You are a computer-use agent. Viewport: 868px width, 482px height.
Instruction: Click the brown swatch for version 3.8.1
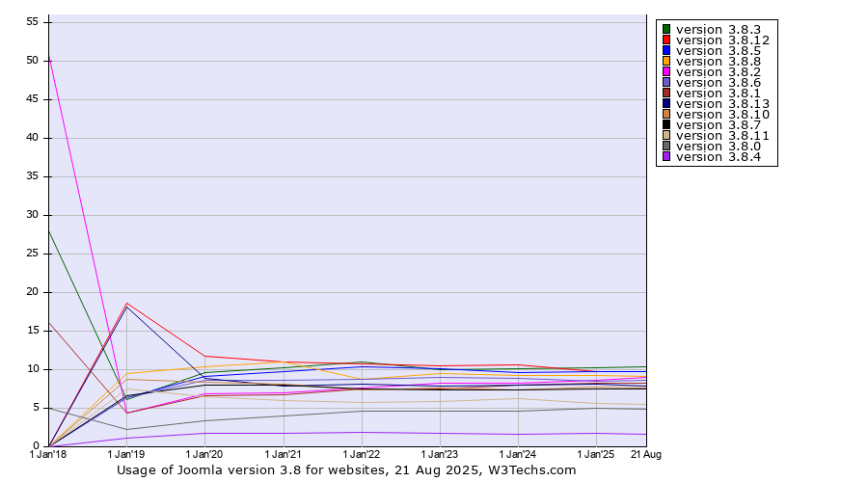coord(666,93)
